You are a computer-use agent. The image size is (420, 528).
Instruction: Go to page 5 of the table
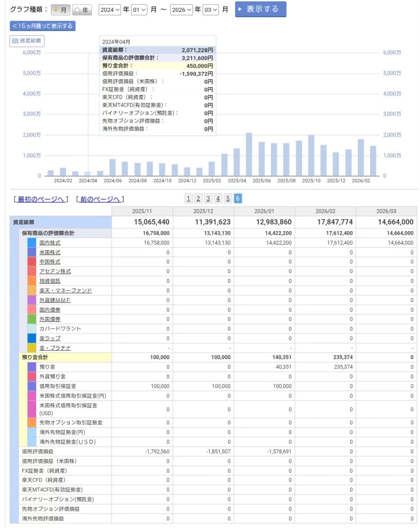click(228, 199)
